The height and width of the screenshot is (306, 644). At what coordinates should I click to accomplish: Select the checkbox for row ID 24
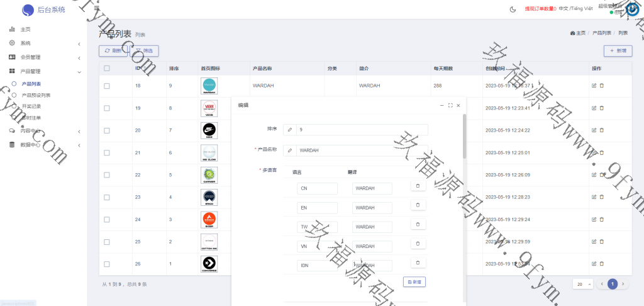pyautogui.click(x=107, y=219)
